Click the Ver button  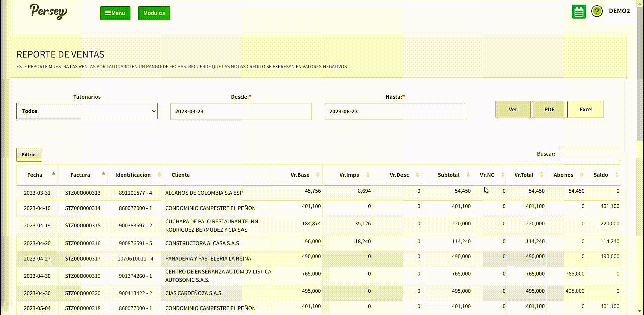[x=513, y=109]
